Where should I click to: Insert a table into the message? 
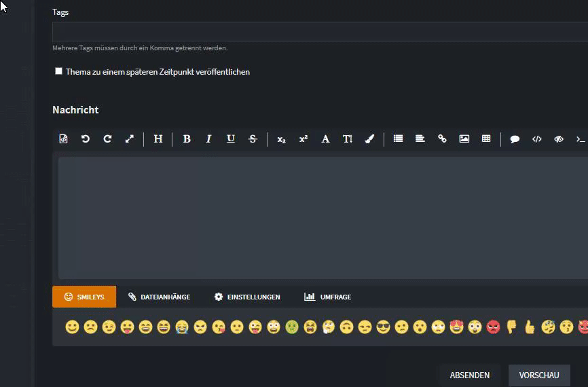[486, 139]
